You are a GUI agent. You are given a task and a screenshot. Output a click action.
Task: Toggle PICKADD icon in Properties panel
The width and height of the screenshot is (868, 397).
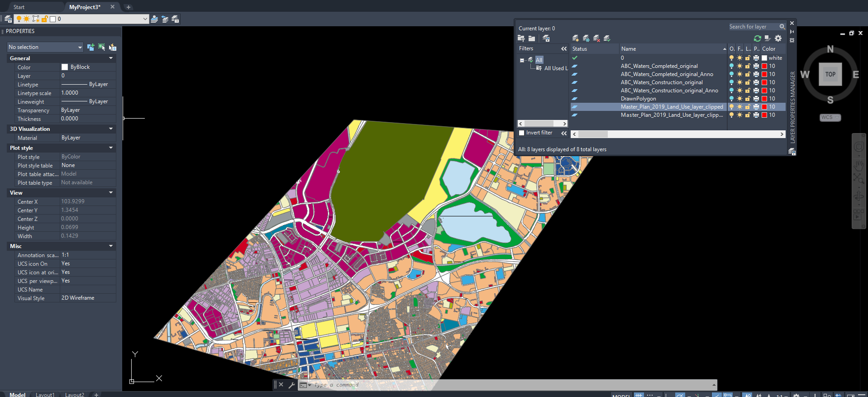coord(91,47)
